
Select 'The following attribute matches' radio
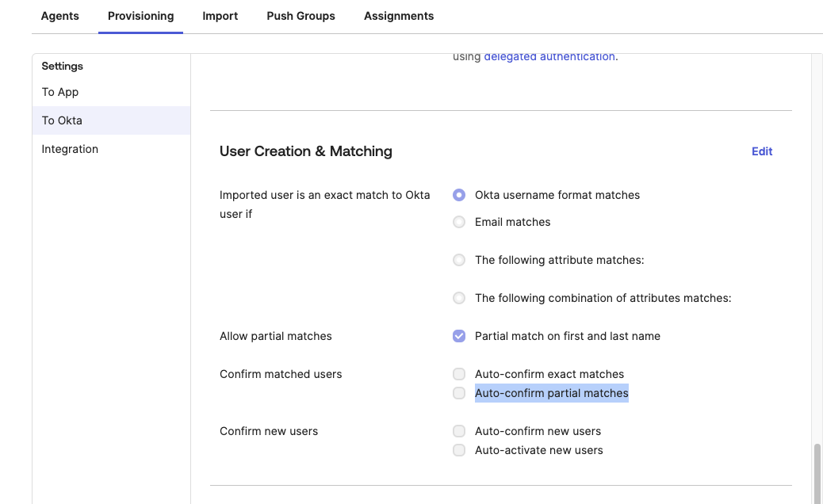tap(459, 260)
